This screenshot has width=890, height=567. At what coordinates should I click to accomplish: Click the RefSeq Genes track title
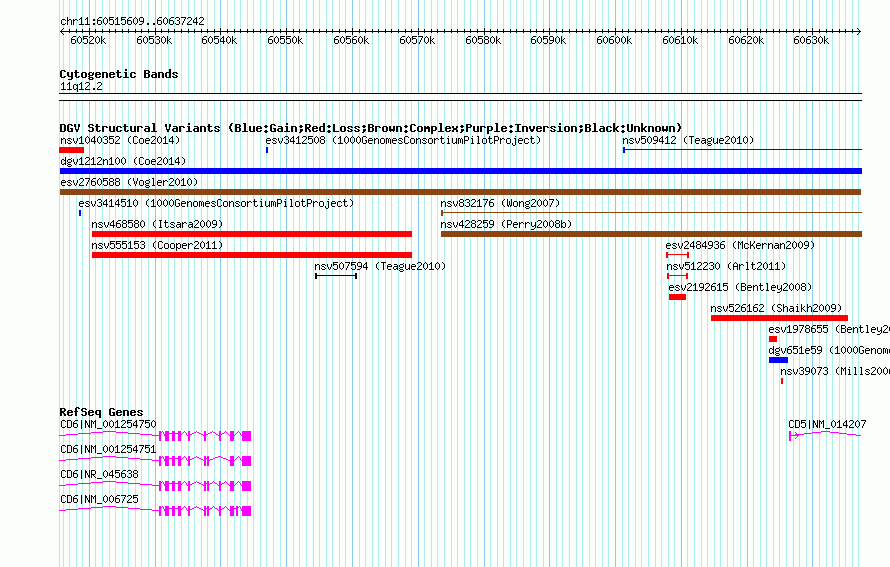(x=101, y=412)
